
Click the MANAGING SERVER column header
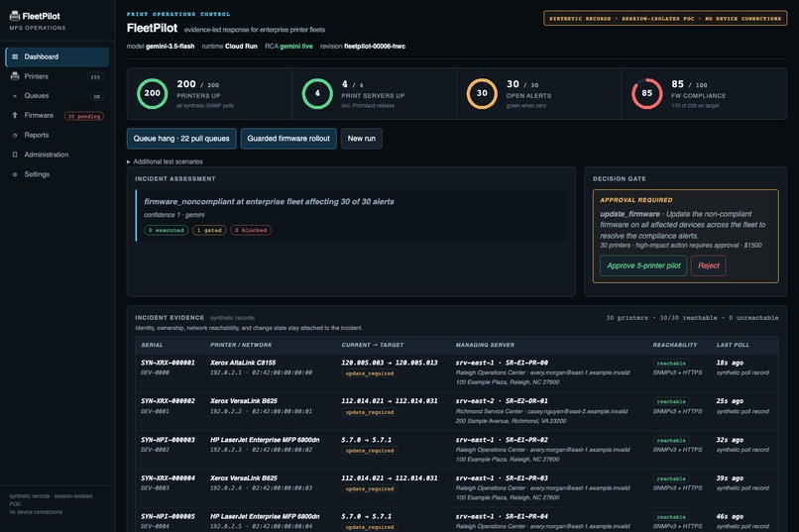tap(485, 345)
